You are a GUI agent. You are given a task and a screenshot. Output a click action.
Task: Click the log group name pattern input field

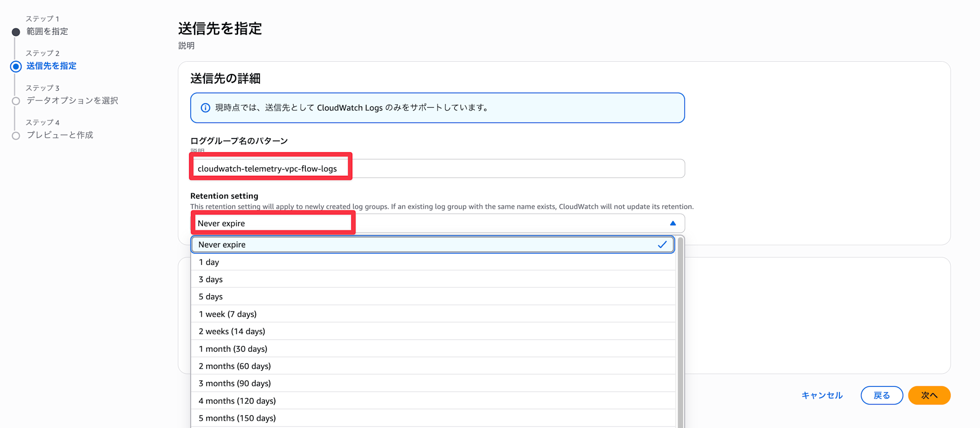pos(438,168)
